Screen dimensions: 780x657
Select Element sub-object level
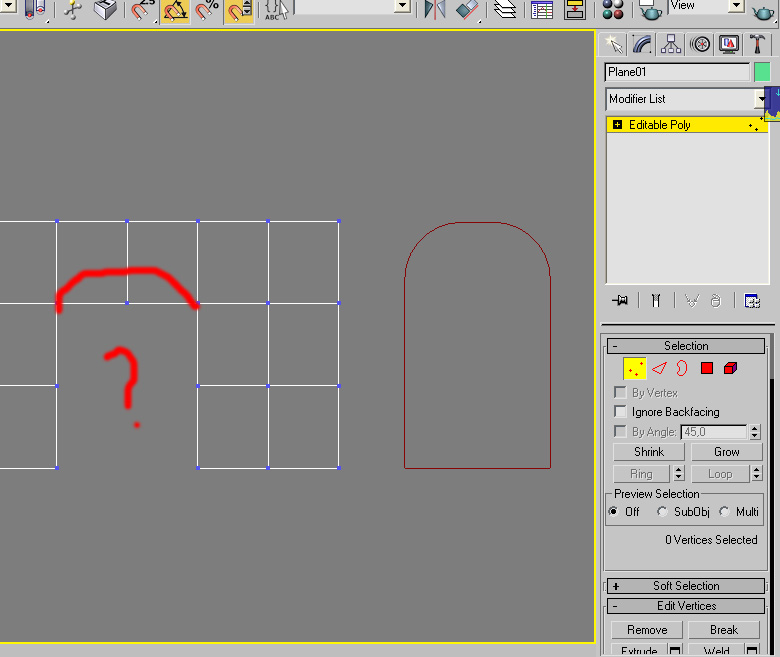[730, 369]
